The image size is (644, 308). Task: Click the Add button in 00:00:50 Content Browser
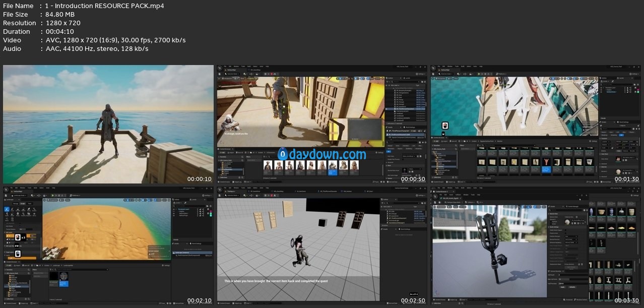(x=222, y=152)
